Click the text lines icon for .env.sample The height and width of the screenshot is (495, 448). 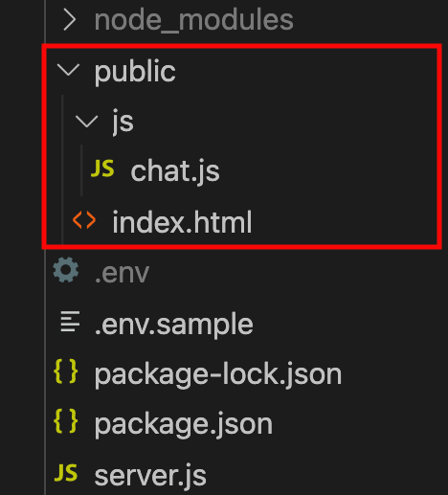pos(70,322)
